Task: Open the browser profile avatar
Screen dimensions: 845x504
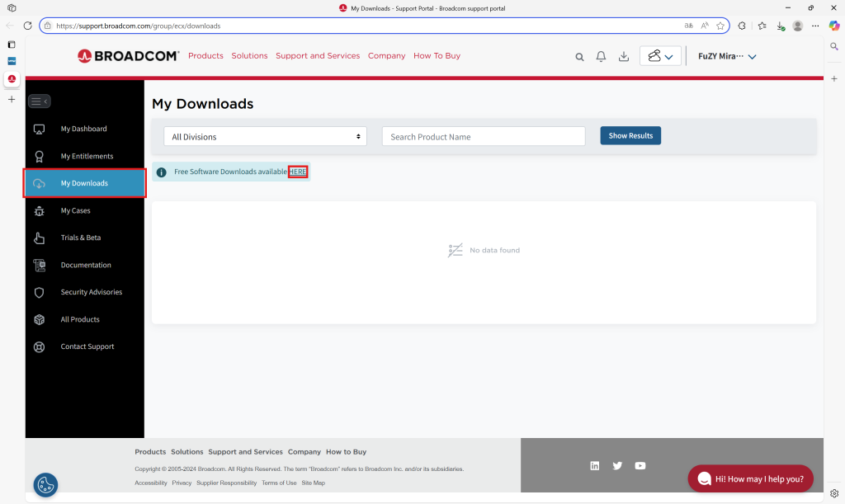Action: click(x=798, y=26)
